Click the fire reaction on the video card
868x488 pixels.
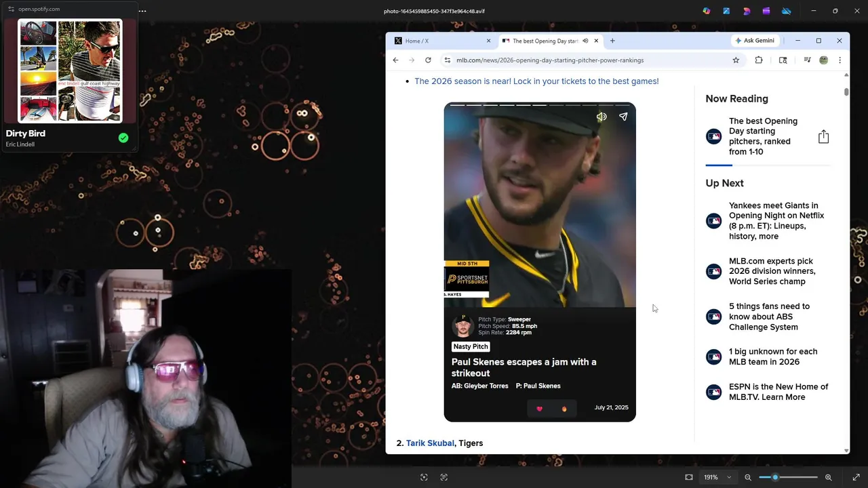564,409
